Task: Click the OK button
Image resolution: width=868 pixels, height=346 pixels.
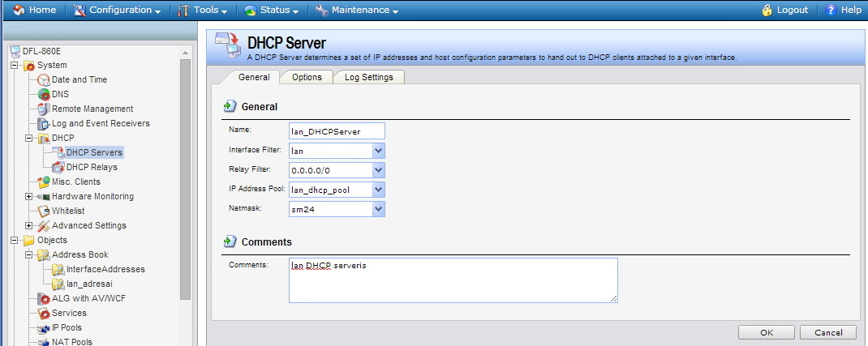Action: [767, 332]
